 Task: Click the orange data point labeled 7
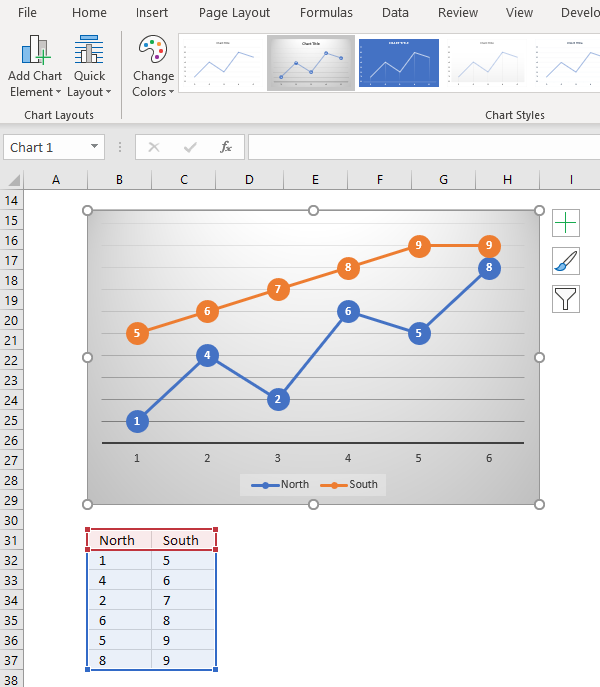(278, 289)
